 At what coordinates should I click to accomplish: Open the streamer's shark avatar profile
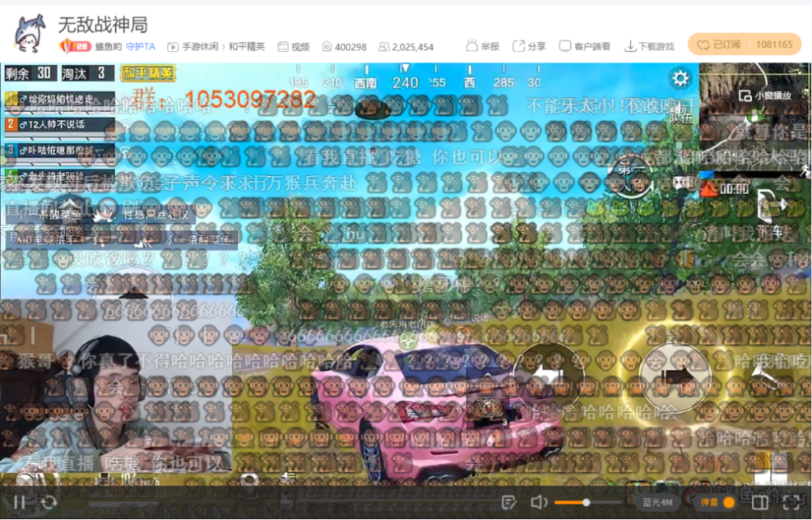(28, 34)
